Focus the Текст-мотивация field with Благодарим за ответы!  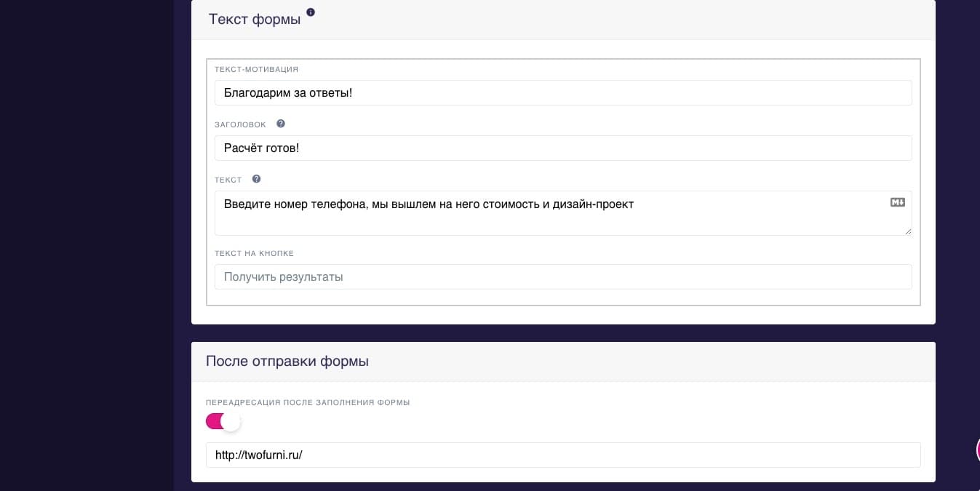tap(563, 93)
